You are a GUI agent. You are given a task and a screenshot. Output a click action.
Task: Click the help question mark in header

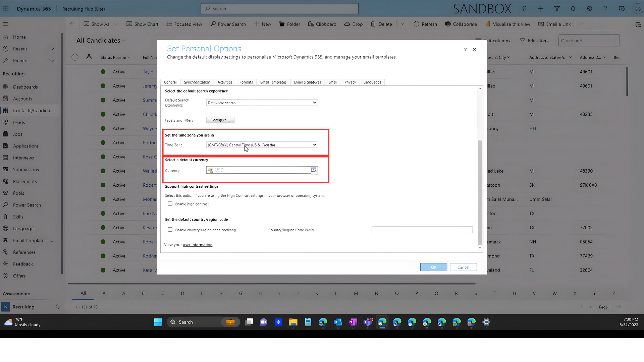coord(605,9)
